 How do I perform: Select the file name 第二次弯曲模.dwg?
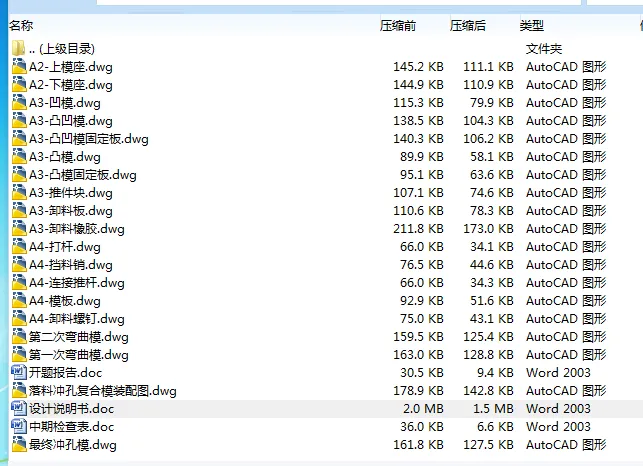[x=79, y=338]
